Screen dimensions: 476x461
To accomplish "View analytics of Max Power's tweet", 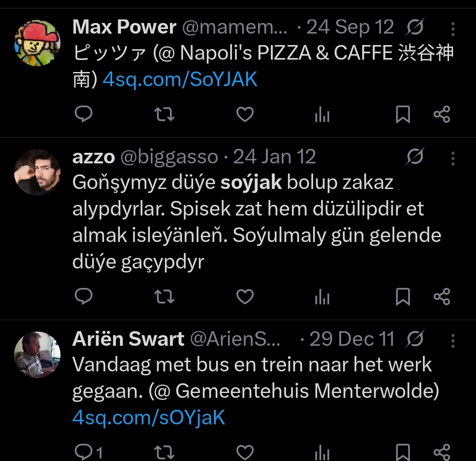I will 322,114.
